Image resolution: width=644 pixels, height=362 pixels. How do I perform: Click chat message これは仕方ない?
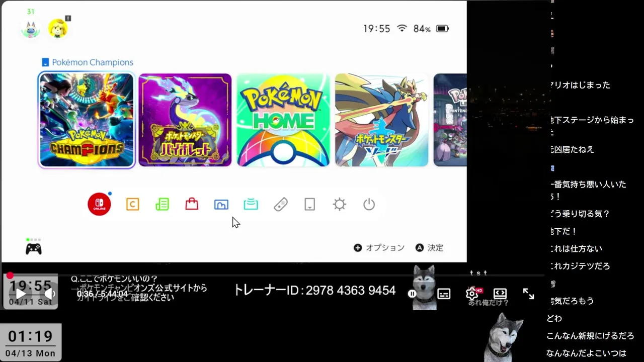click(577, 249)
